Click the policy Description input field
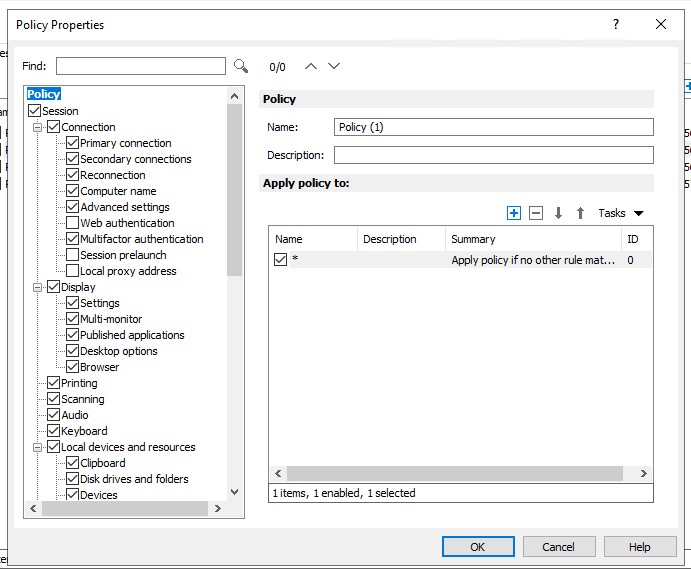The height and width of the screenshot is (569, 691). (493, 155)
